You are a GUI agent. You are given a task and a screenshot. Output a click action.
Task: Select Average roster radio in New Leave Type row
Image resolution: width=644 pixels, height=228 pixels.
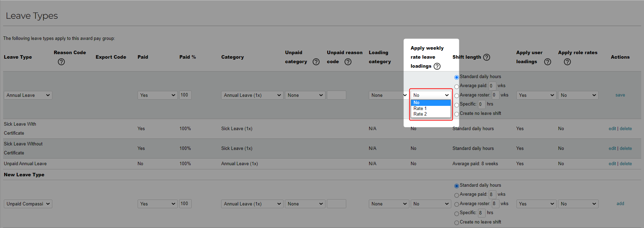(456, 204)
